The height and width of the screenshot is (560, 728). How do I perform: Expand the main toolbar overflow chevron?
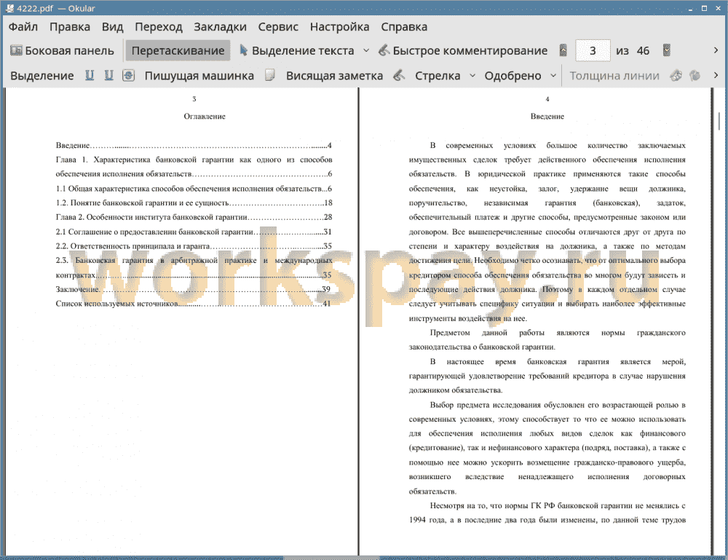point(716,50)
